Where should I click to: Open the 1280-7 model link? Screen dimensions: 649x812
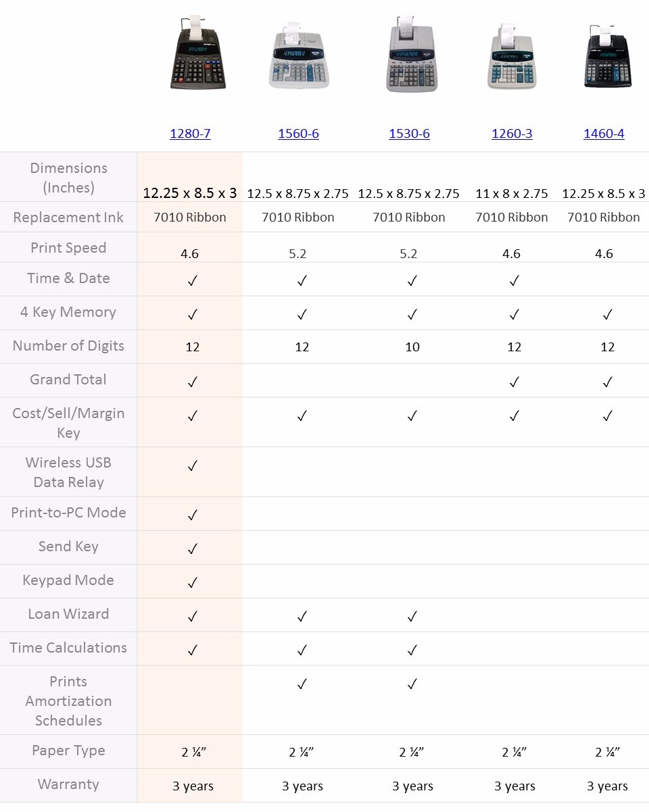[190, 134]
